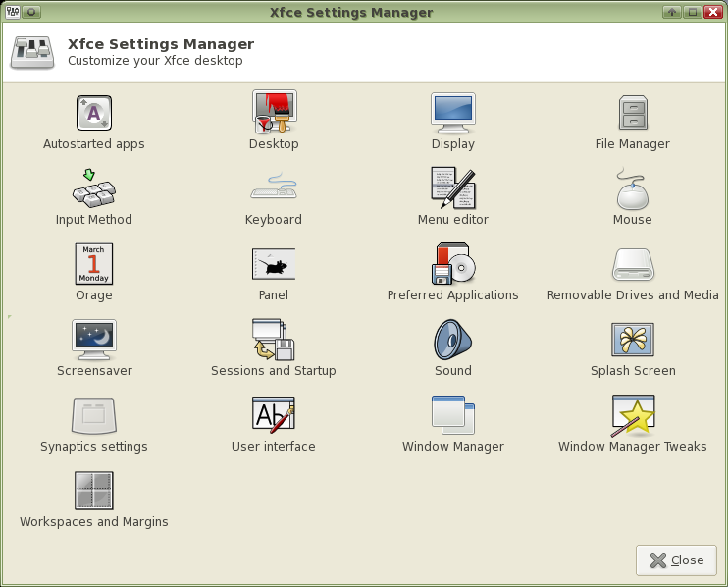Launch the Menu editor icon
Screen dimensions: 728x587
coord(453,187)
